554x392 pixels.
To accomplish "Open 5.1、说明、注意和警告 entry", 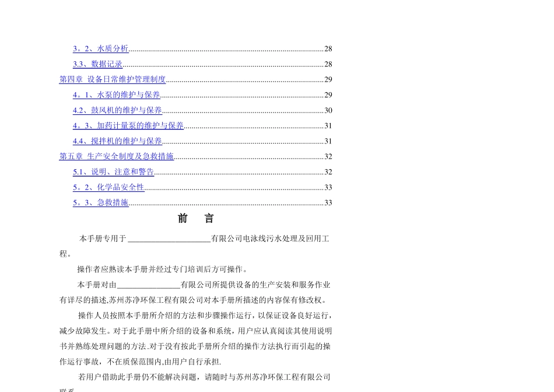I will click(113, 171).
